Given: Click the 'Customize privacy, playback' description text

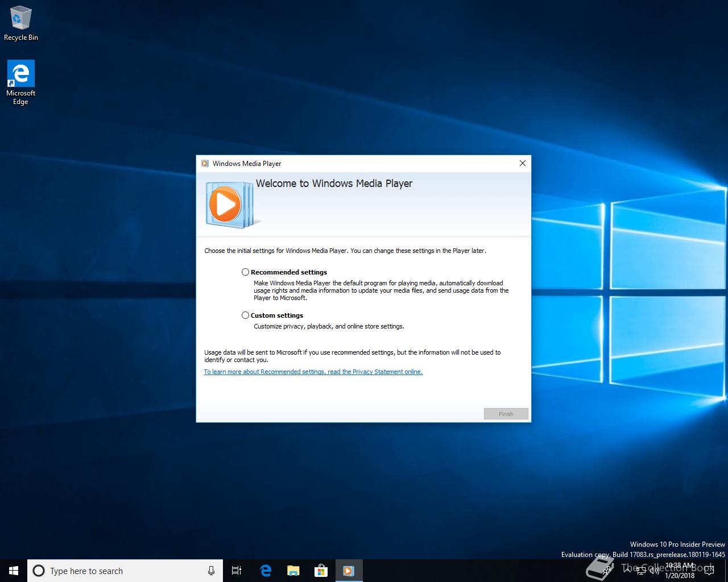Looking at the screenshot, I should (329, 326).
